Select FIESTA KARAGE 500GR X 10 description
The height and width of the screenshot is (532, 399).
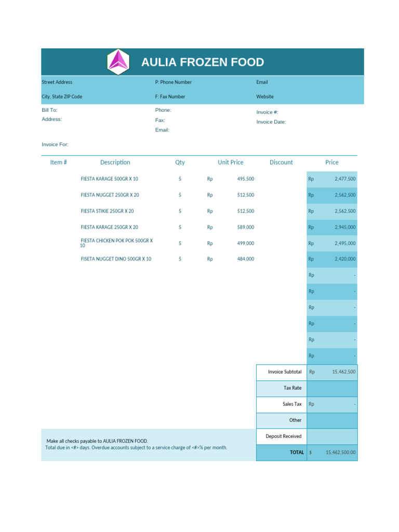click(109, 179)
